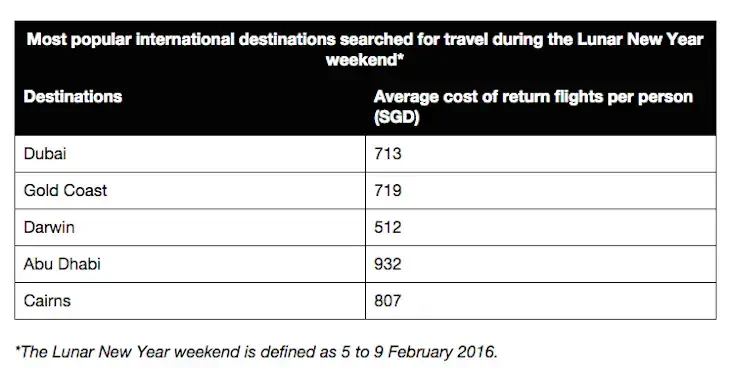732x376 pixels.
Task: Select the 807 cost value
Action: tap(387, 301)
